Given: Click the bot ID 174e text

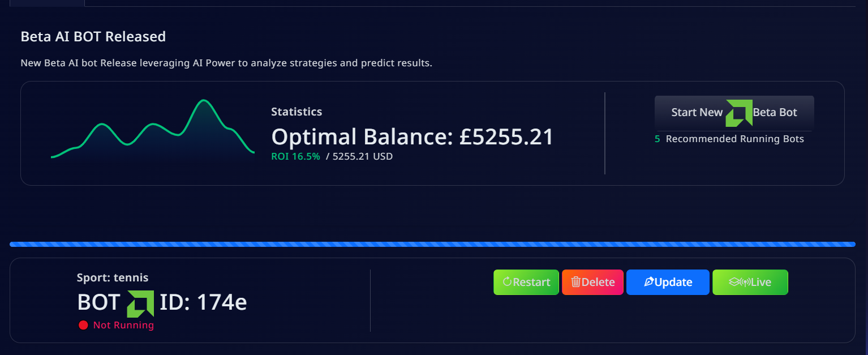Looking at the screenshot, I should click(x=203, y=303).
